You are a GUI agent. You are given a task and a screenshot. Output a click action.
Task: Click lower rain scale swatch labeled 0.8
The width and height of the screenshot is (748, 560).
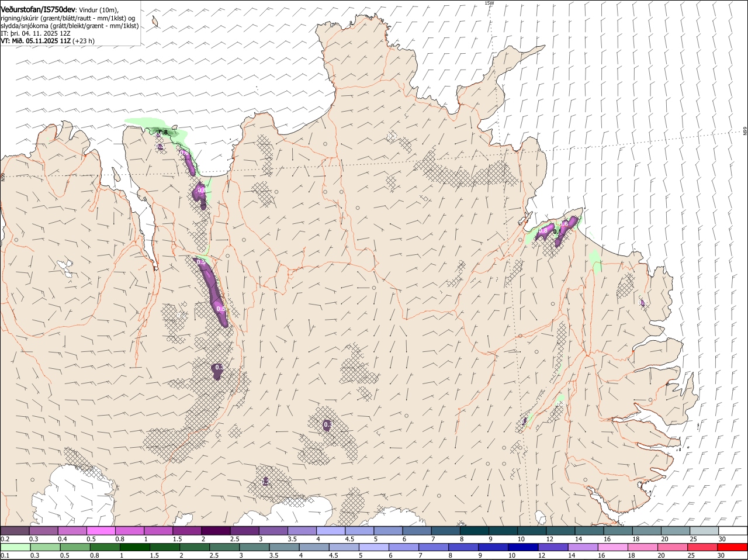105,547
